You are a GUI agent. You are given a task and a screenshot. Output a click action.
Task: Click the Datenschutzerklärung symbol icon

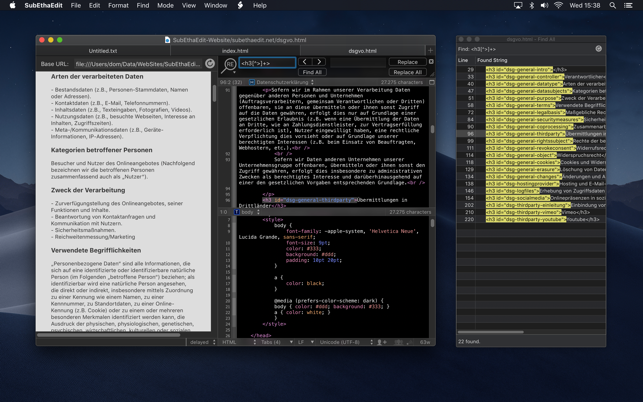(x=252, y=82)
